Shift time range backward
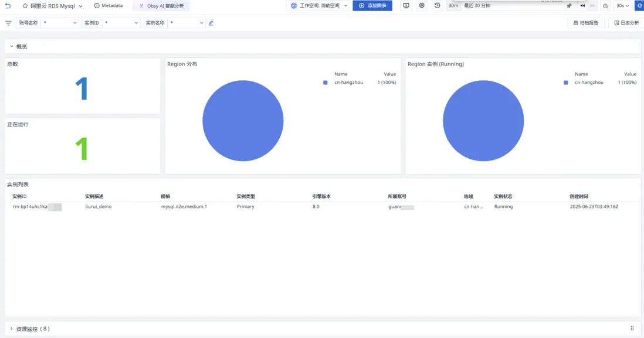The width and height of the screenshot is (644, 338). point(582,6)
